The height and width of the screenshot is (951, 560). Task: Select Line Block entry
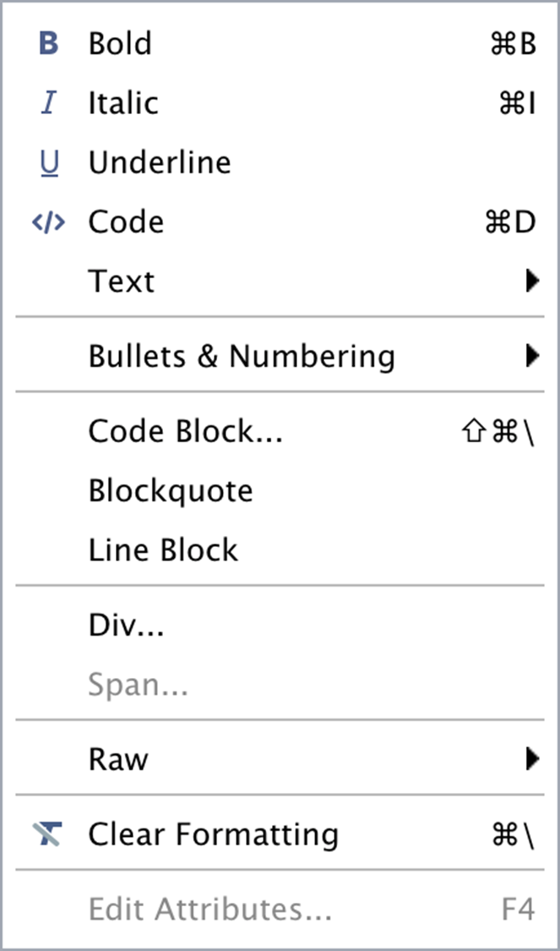[163, 550]
